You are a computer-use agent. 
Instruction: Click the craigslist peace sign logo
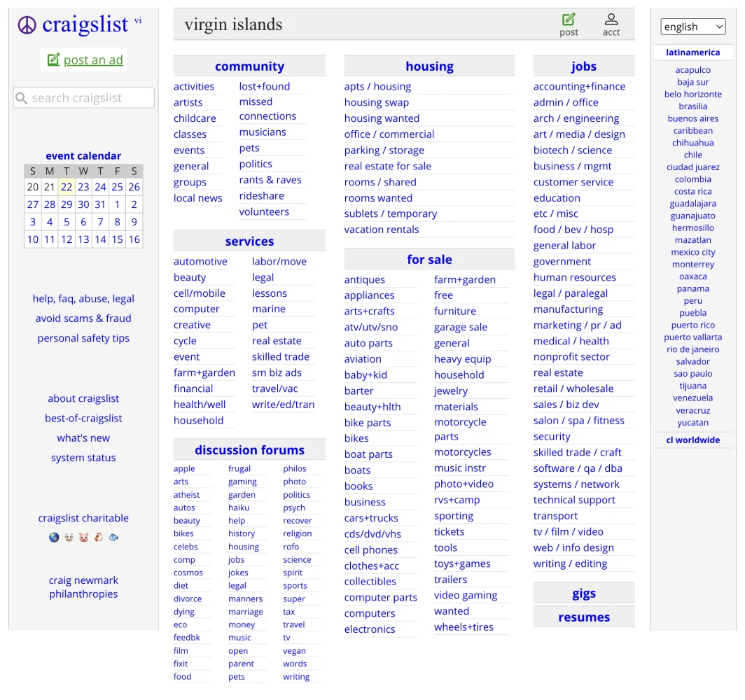point(27,25)
